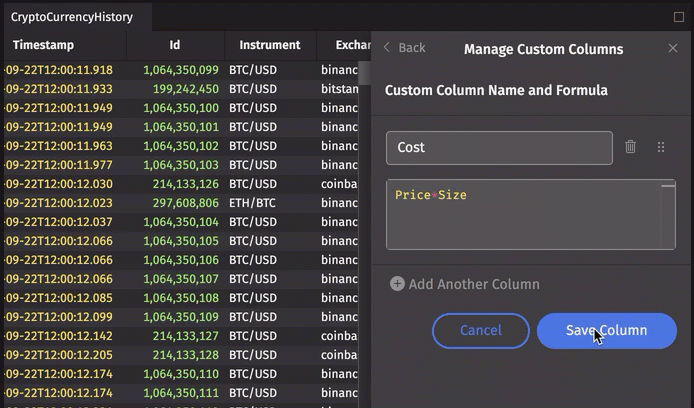Grab the drag handle beside Cost
Screen dimensions: 694x408
pyautogui.click(x=661, y=147)
